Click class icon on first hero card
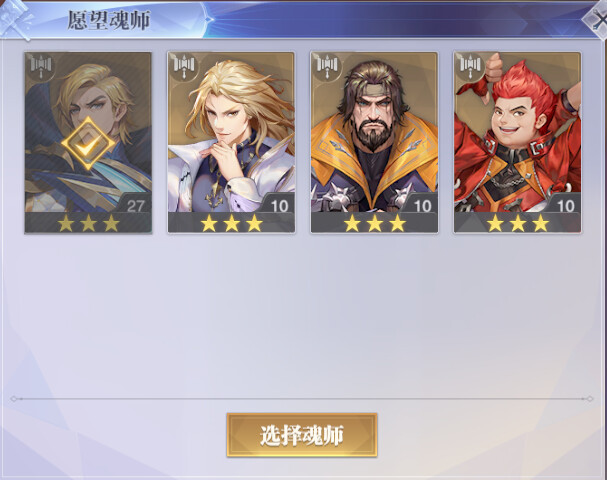The height and width of the screenshot is (480, 607). coord(41,67)
